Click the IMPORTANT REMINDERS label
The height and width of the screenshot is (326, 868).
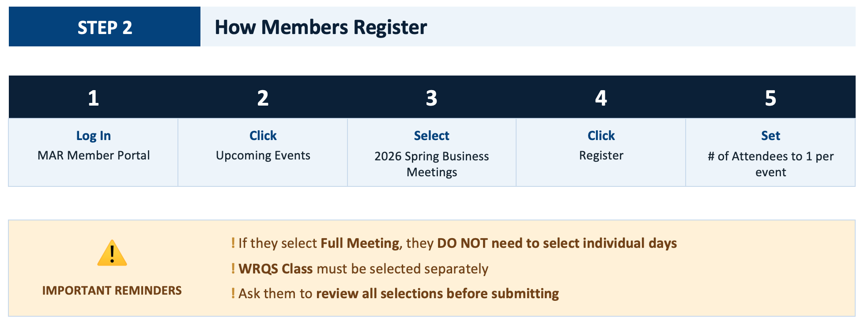112,290
